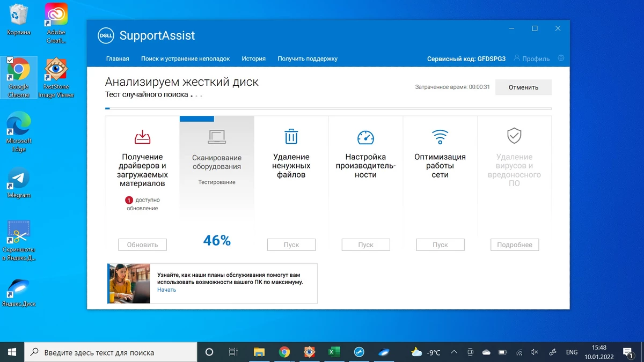Go to the Главная tab
The height and width of the screenshot is (362, 644).
[118, 58]
